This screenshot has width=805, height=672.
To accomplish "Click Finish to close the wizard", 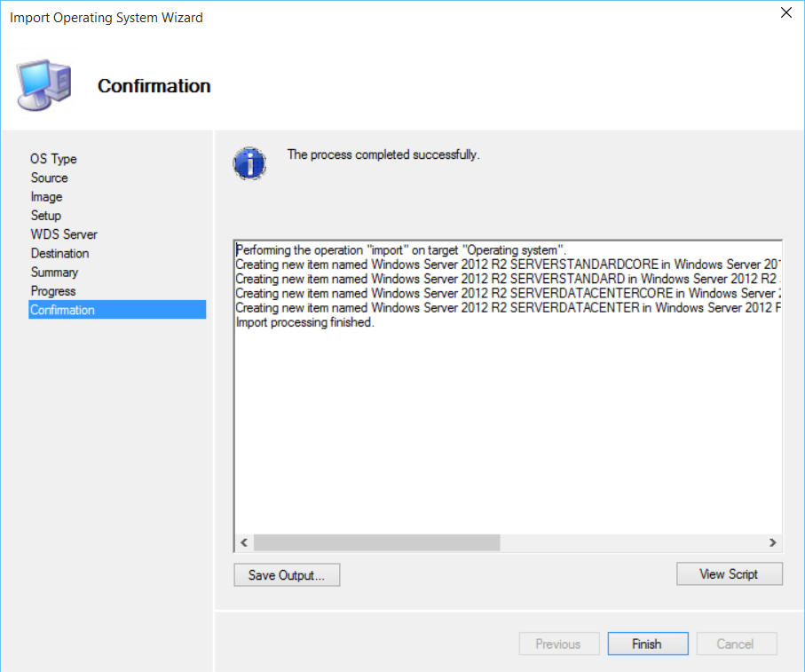I will click(647, 644).
